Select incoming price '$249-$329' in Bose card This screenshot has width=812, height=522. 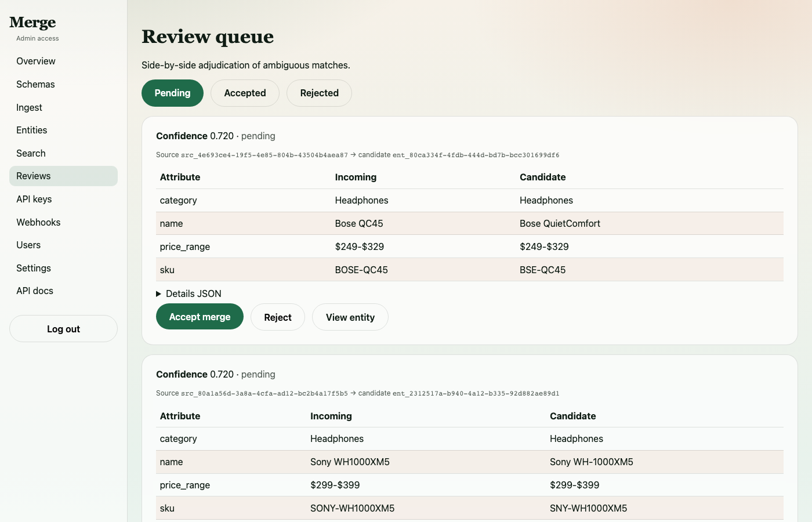coord(360,246)
